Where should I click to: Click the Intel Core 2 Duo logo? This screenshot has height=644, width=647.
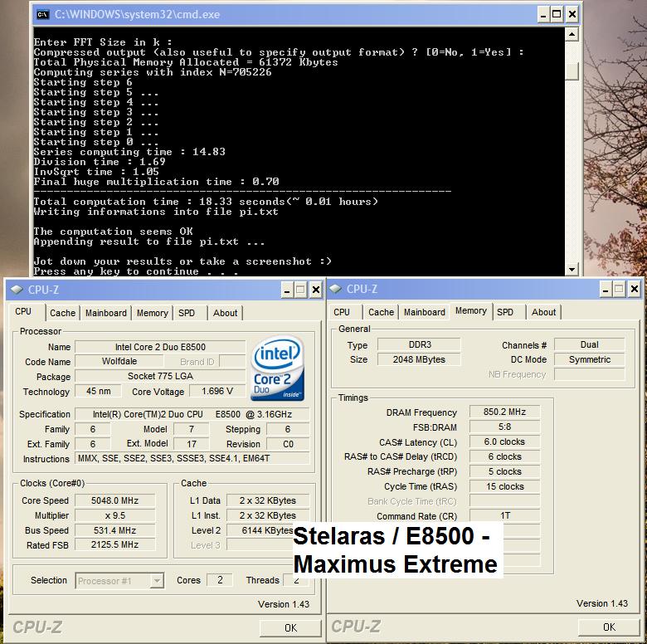click(277, 368)
